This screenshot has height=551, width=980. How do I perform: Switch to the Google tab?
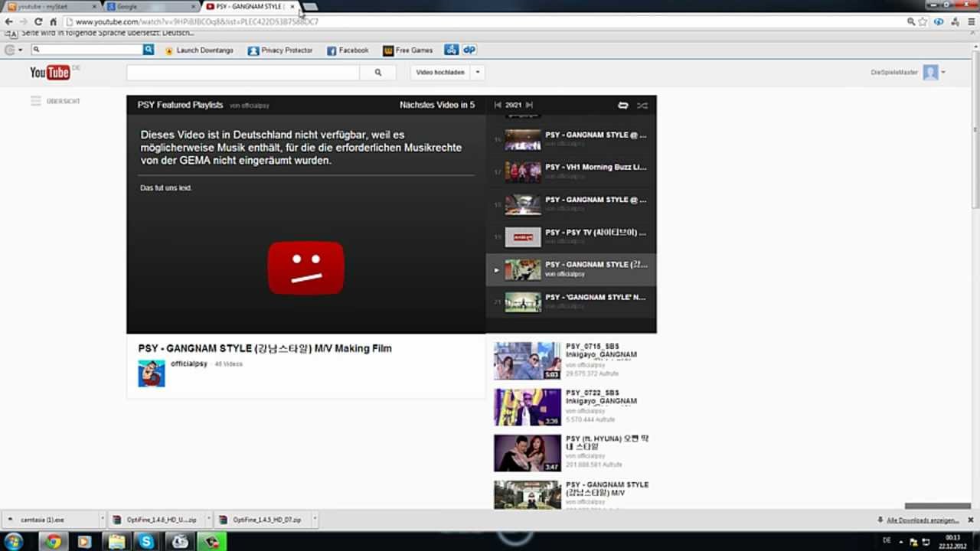[150, 7]
